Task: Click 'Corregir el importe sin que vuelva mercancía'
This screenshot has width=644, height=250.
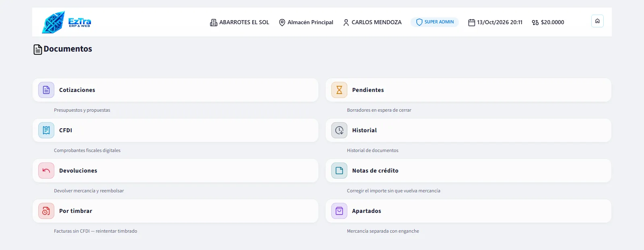Action: pos(394,191)
